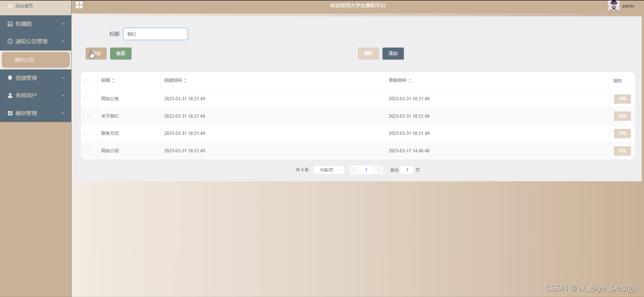This screenshot has height=297, width=644.
Task: Click the 前往 page number input
Action: coord(407,170)
